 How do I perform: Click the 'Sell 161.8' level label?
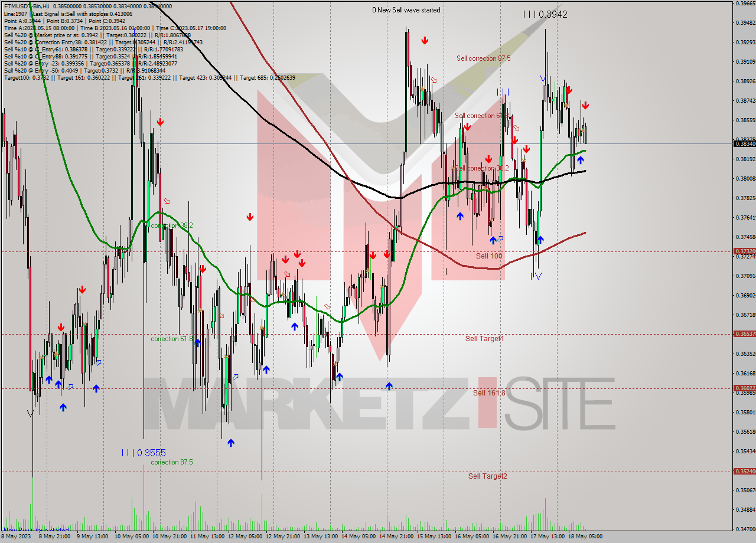(488, 392)
